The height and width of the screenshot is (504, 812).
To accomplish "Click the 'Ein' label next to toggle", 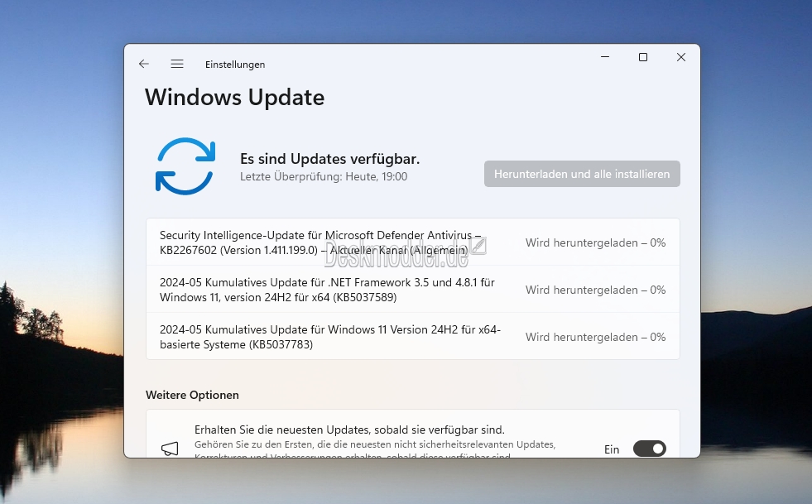I will tap(612, 449).
